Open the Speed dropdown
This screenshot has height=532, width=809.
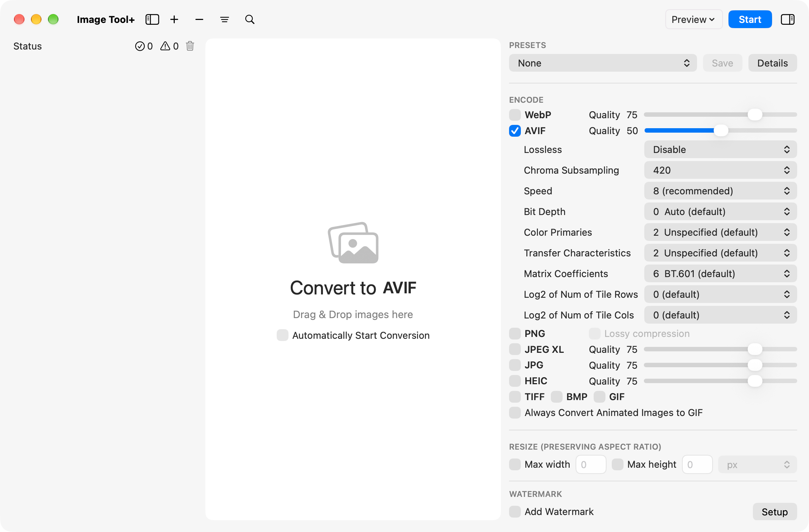[720, 191]
